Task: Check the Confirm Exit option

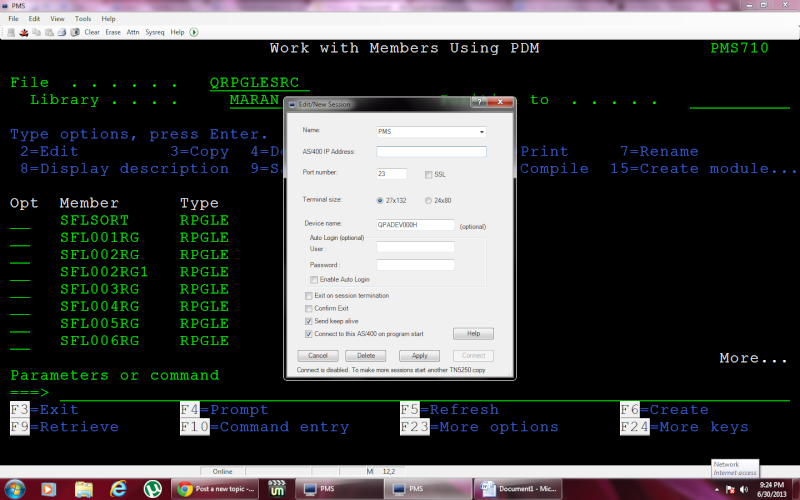Action: 309,309
